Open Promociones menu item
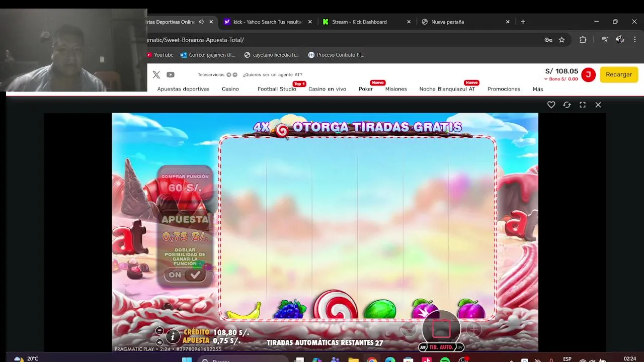This screenshot has height=362, width=644. [504, 89]
